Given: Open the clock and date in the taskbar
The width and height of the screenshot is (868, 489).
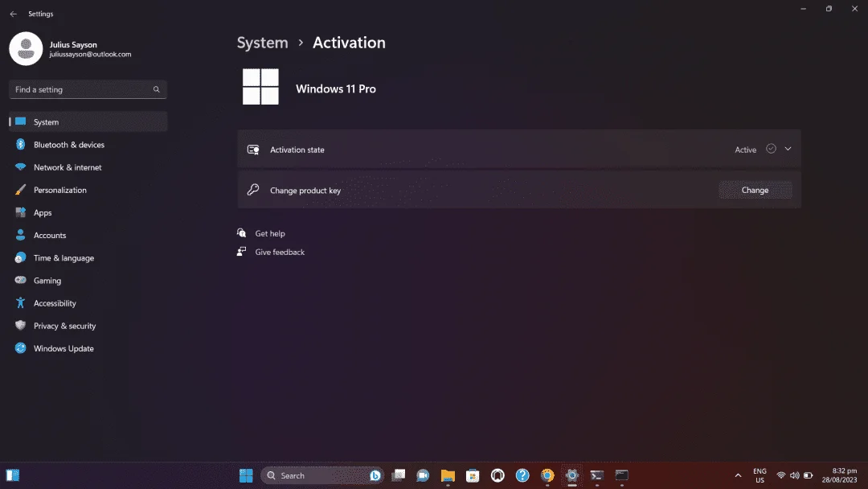Looking at the screenshot, I should pyautogui.click(x=839, y=475).
